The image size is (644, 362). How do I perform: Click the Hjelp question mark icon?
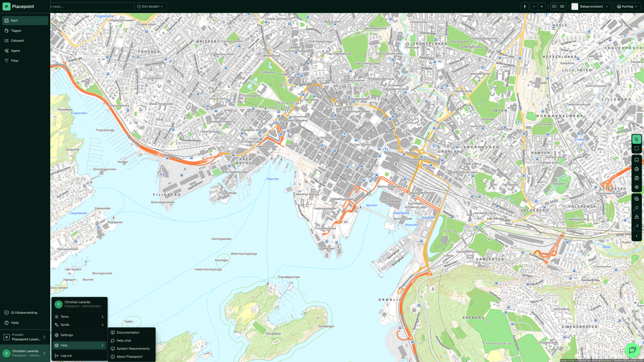(x=7, y=323)
